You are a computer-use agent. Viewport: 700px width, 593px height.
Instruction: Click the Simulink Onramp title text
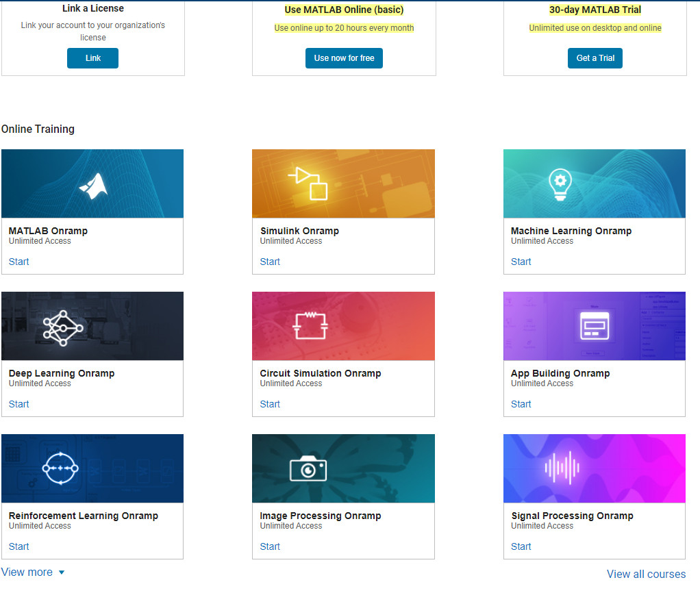click(x=299, y=231)
